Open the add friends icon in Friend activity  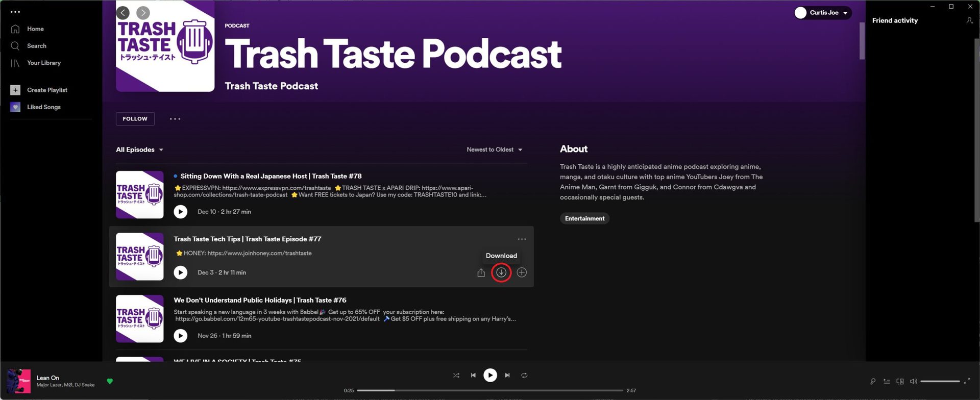pyautogui.click(x=969, y=21)
